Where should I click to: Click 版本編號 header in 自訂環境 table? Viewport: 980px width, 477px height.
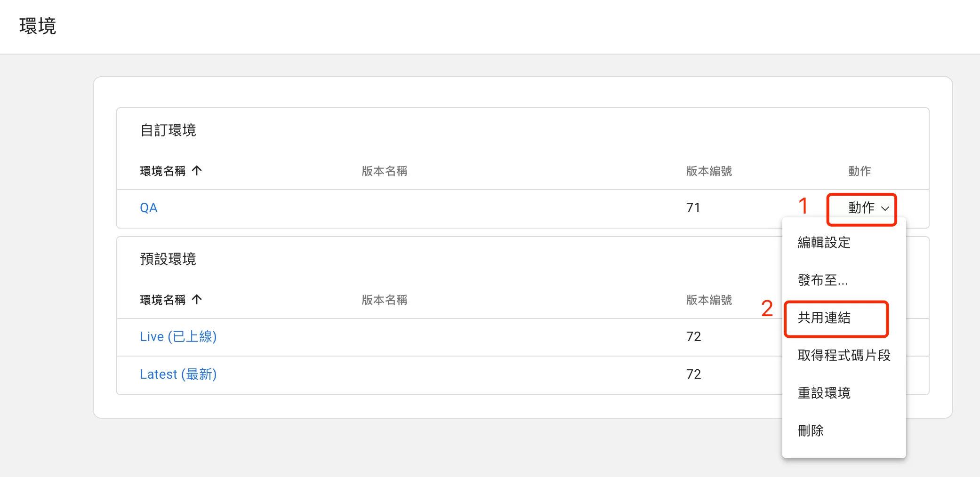pos(709,171)
